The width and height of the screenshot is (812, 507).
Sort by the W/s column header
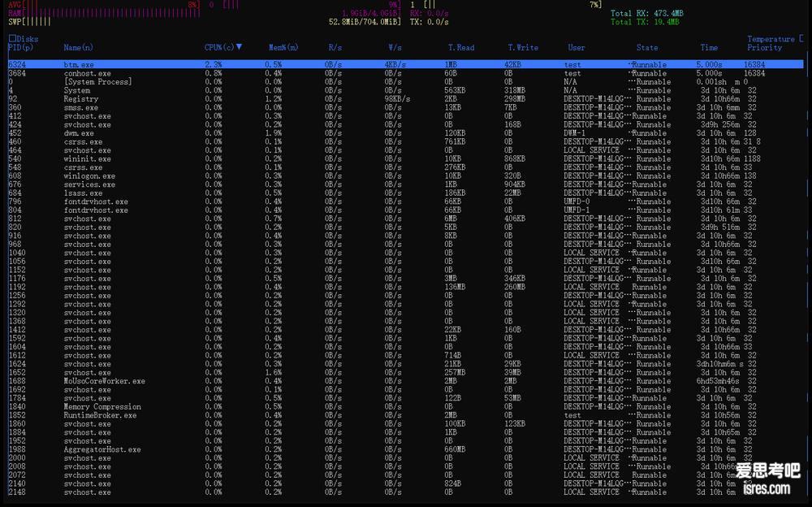pos(395,48)
